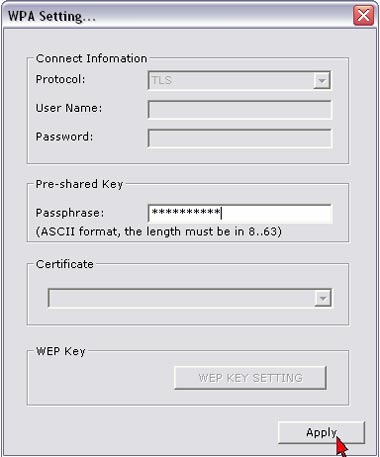The height and width of the screenshot is (457, 380).
Task: Click the Pre-shared Key group heading
Action: (x=79, y=184)
